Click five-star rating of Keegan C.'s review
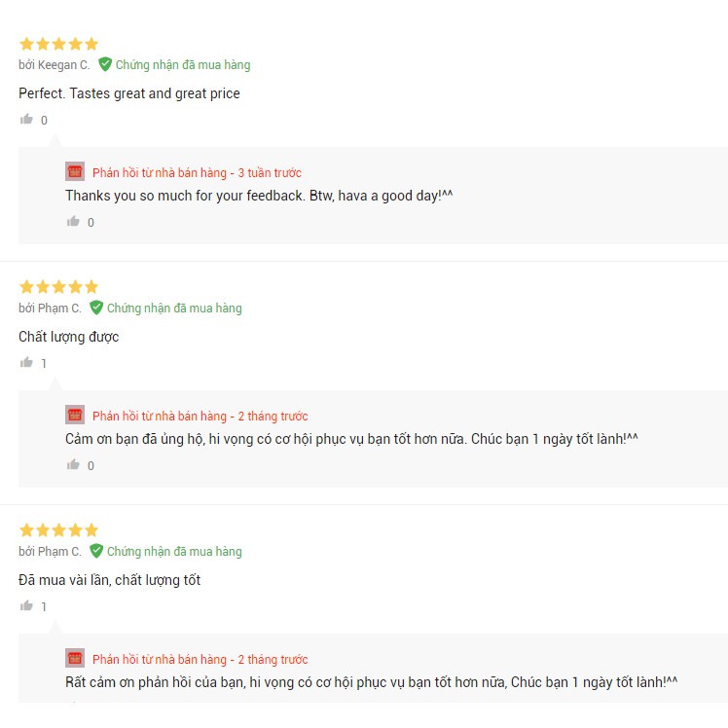The width and height of the screenshot is (728, 728). pos(58,44)
